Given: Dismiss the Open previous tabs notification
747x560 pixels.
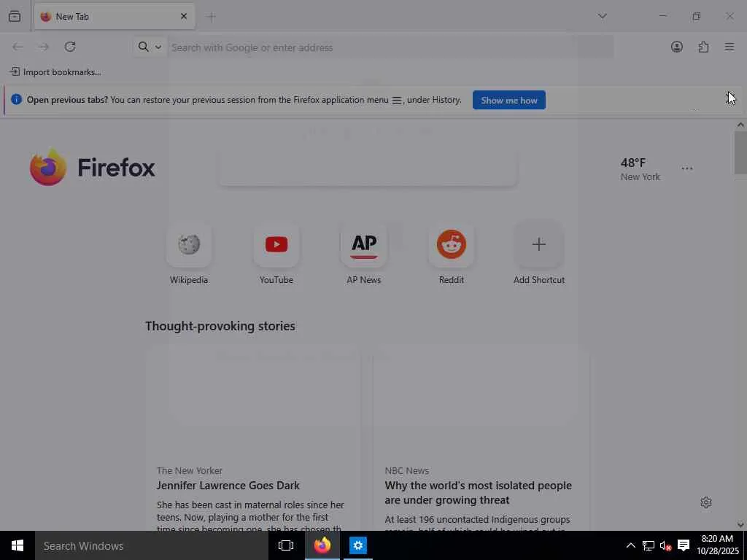Looking at the screenshot, I should [729, 98].
